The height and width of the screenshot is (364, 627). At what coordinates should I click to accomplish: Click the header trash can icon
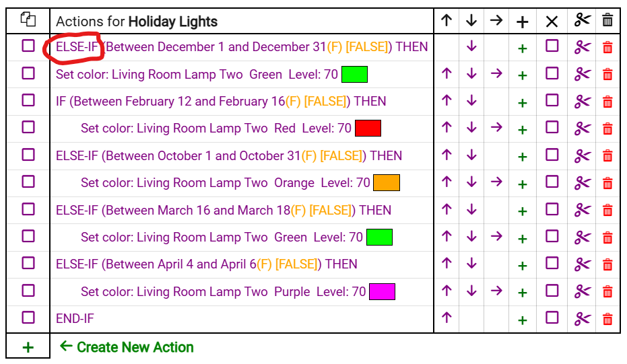pos(607,20)
